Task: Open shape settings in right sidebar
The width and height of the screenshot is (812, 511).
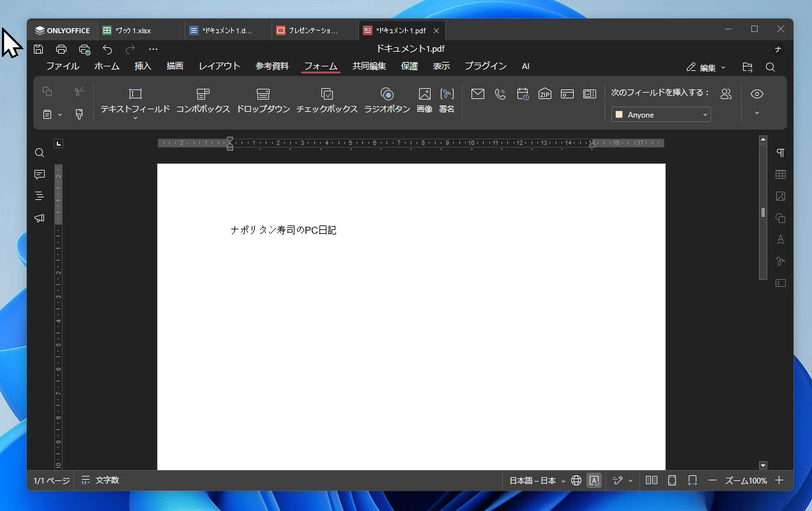Action: pos(780,218)
